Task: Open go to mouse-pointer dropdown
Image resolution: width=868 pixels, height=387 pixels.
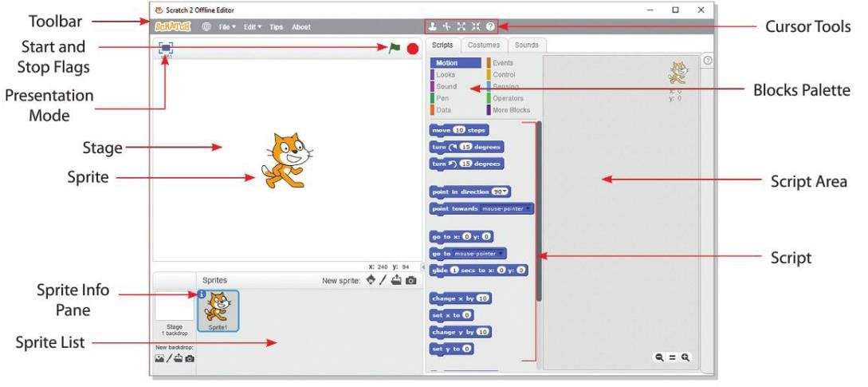Action: (x=479, y=254)
